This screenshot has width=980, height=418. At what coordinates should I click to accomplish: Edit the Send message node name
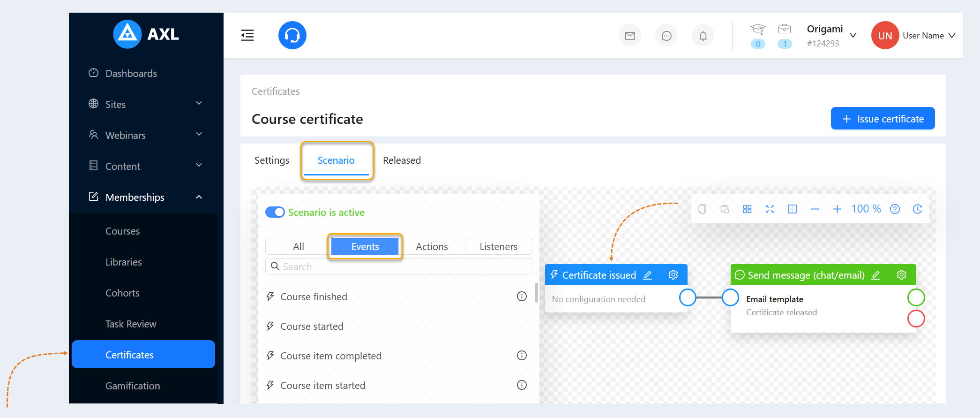click(x=875, y=275)
